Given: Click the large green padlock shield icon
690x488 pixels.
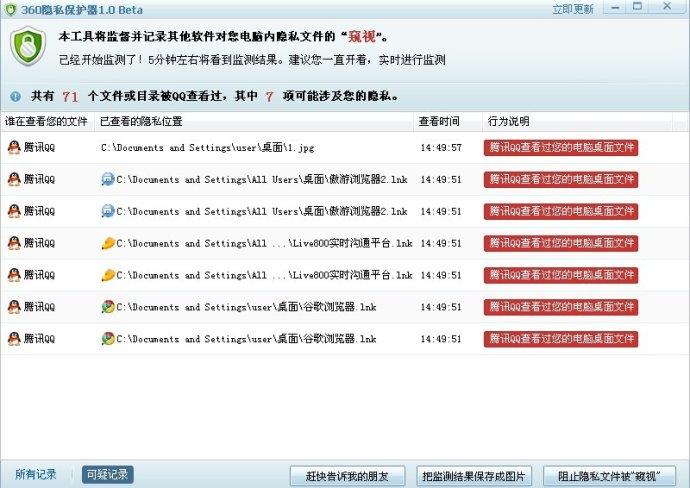Looking at the screenshot, I should pyautogui.click(x=28, y=46).
